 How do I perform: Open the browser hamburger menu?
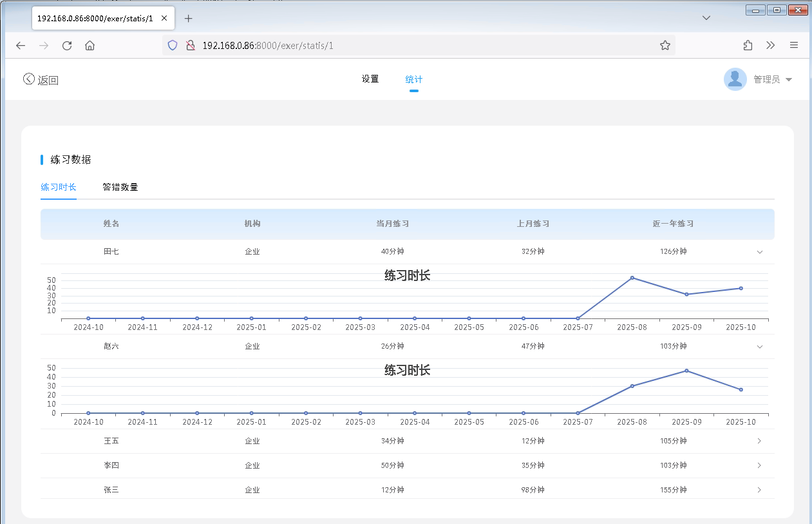point(794,45)
